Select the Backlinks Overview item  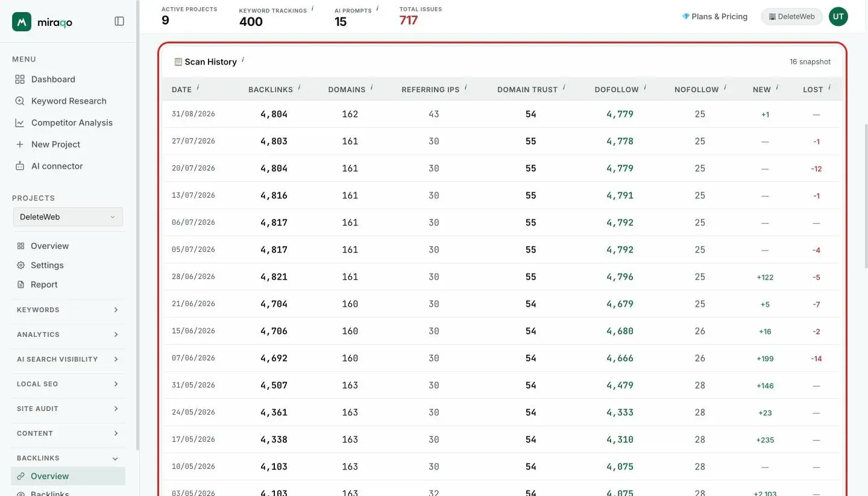(68, 476)
